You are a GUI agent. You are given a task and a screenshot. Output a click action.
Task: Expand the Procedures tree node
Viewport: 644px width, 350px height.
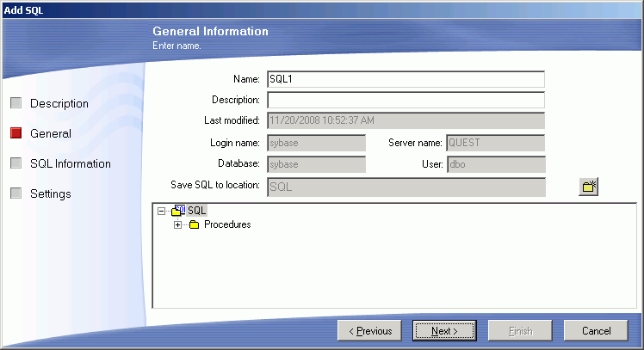click(x=177, y=224)
